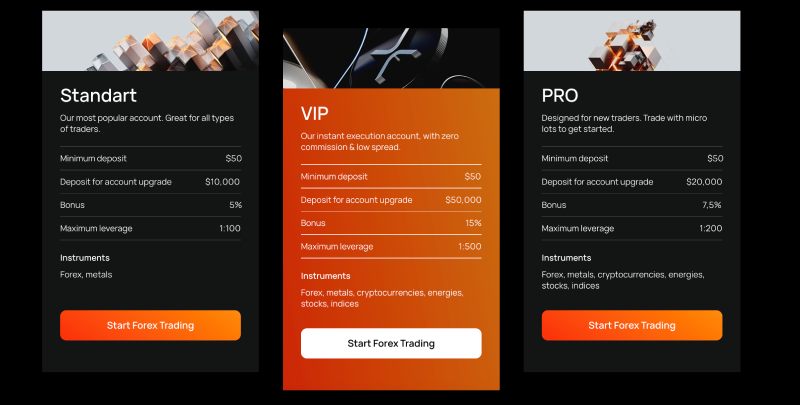Click the $10,000 upgrade deposit value
Screen dimensions: 800x405
coord(222,182)
